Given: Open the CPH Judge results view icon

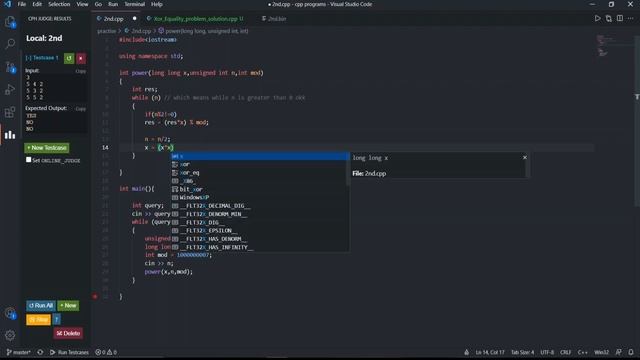Looking at the screenshot, I should (x=10, y=134).
